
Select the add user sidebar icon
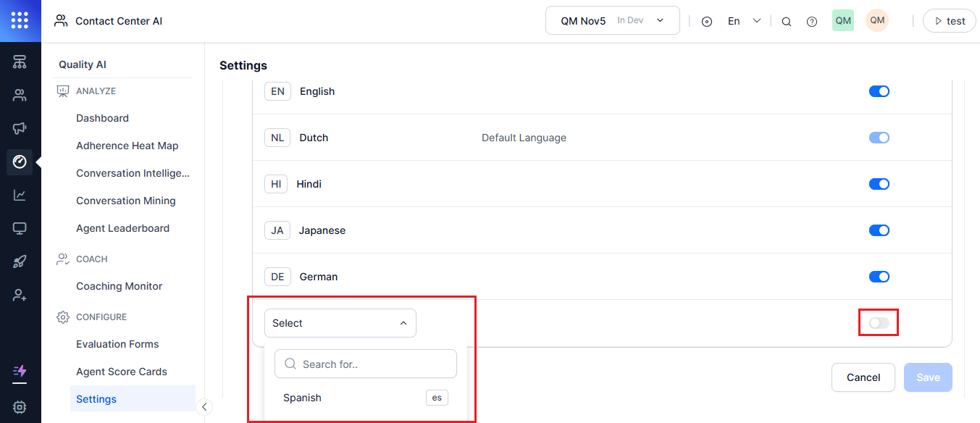click(20, 295)
